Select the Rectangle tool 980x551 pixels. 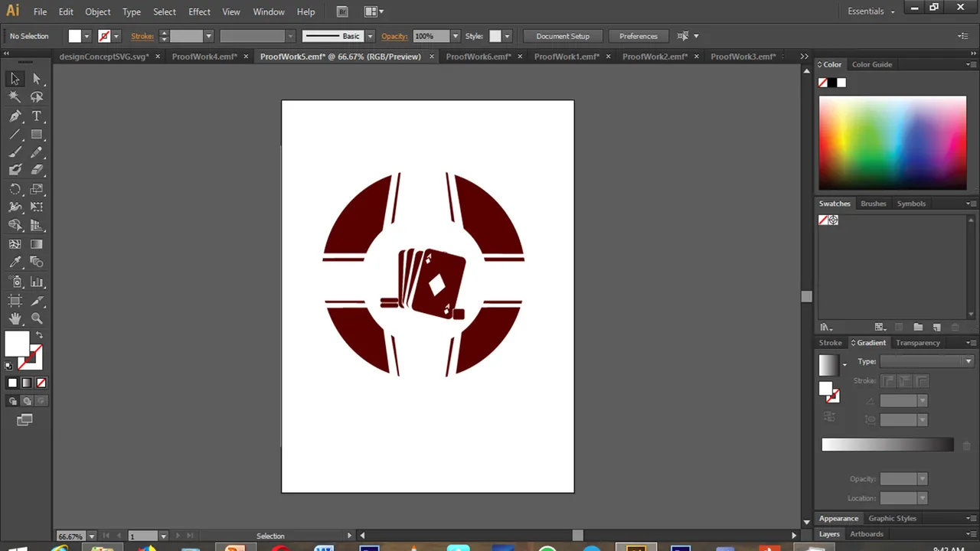point(36,134)
